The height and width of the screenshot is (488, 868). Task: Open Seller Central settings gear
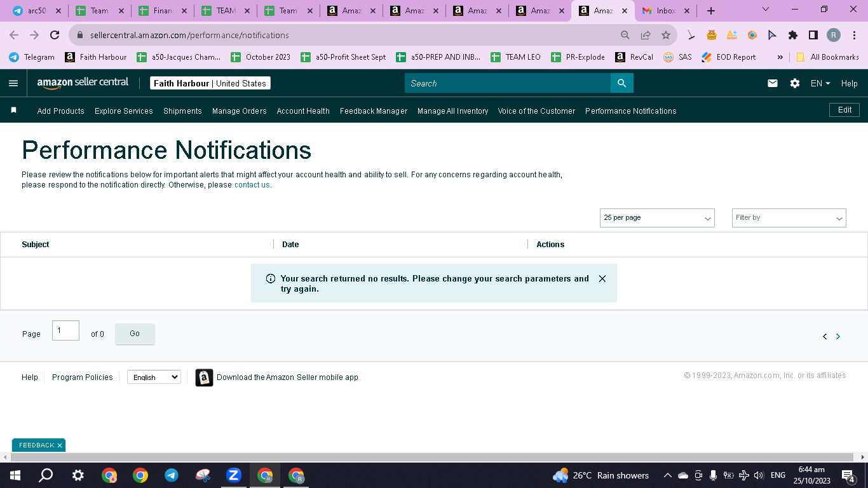point(795,83)
